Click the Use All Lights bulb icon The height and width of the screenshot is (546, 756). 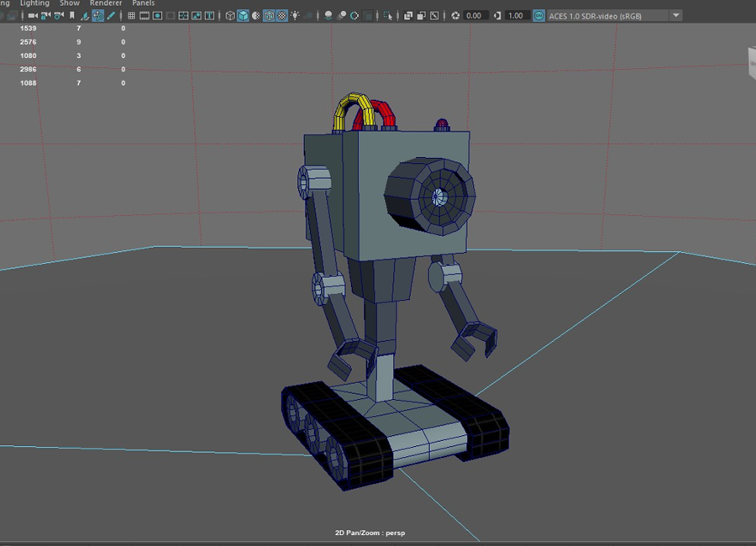click(x=296, y=15)
